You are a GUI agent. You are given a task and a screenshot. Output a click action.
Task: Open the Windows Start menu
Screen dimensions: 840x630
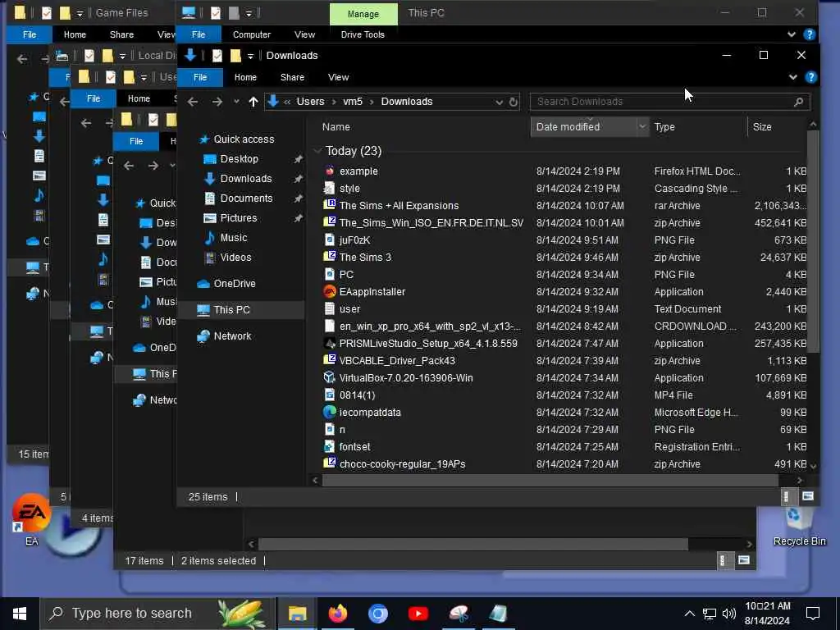coord(20,614)
